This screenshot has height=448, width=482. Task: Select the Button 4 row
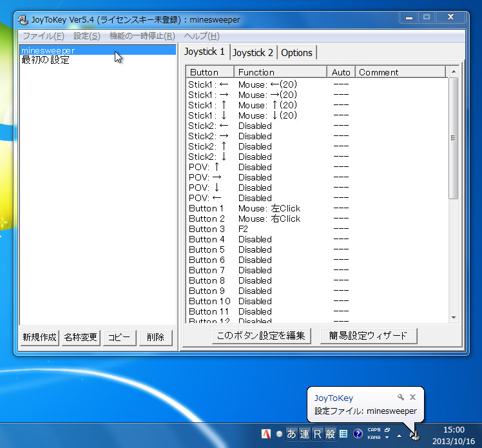(x=317, y=239)
